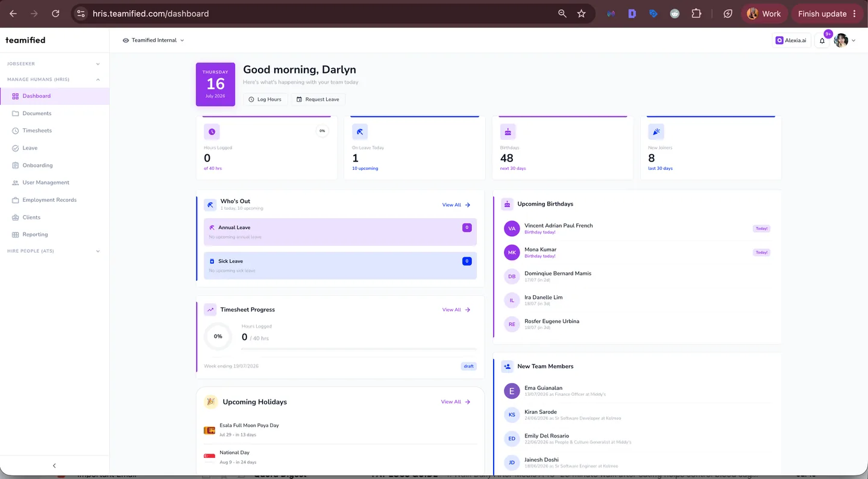Open the notifications bell

click(x=822, y=40)
